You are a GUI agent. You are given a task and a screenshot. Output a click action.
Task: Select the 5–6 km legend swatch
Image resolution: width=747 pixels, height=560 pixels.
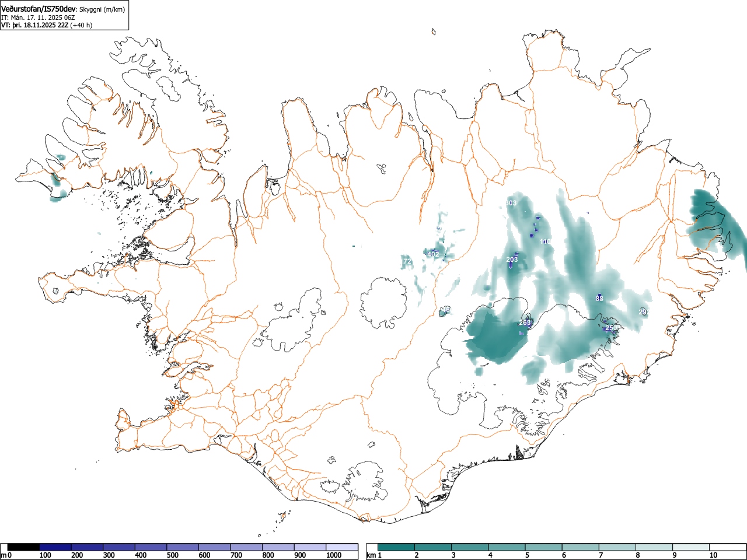point(543,547)
